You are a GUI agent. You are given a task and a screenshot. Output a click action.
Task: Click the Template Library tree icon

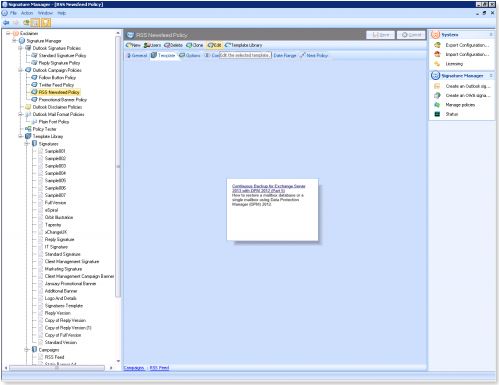click(28, 136)
